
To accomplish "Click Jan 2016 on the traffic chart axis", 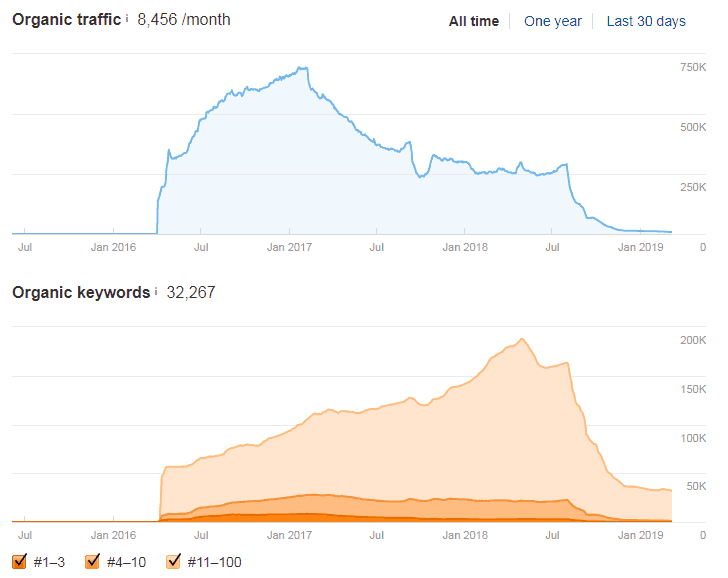I will 113,246.
